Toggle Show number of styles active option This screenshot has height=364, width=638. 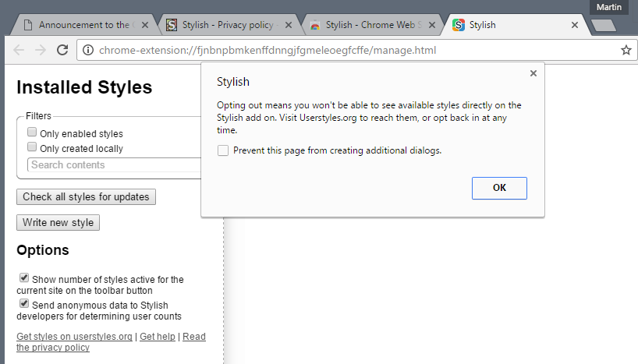(x=24, y=277)
